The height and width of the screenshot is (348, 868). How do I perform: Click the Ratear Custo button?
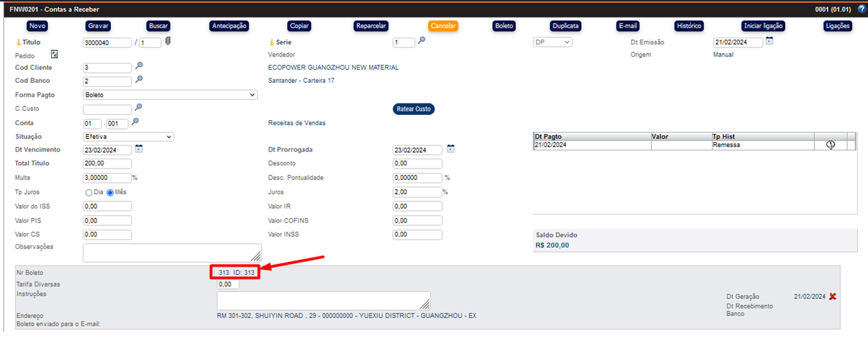(x=414, y=109)
